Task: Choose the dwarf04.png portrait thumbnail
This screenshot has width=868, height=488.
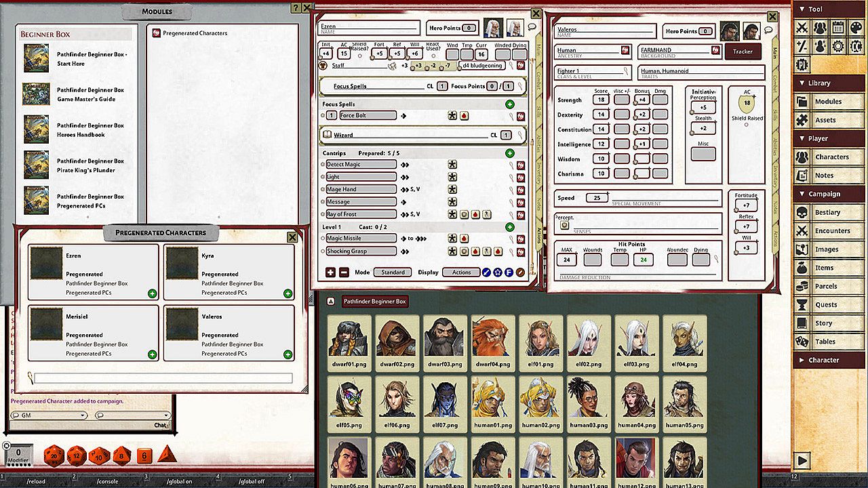Action: pos(491,344)
